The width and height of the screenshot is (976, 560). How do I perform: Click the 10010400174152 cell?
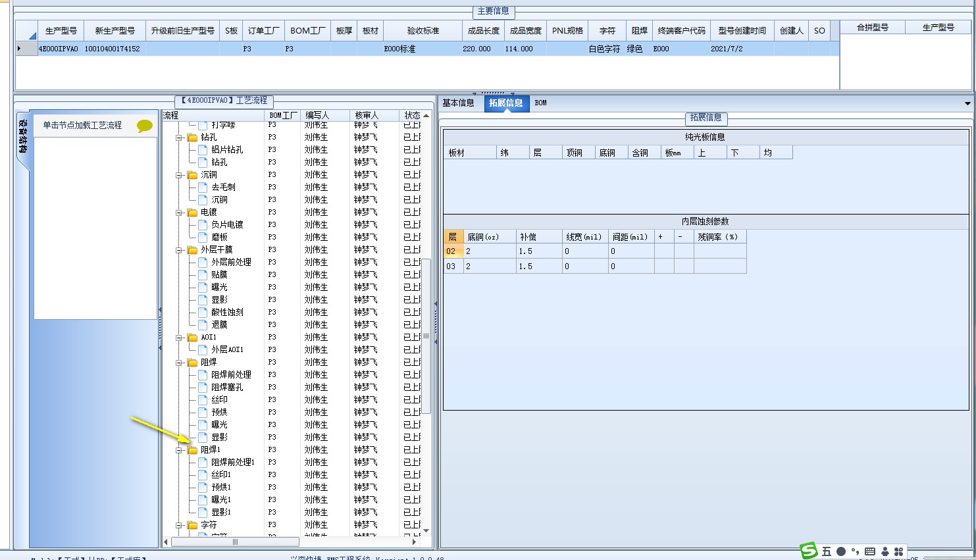pyautogui.click(x=114, y=49)
